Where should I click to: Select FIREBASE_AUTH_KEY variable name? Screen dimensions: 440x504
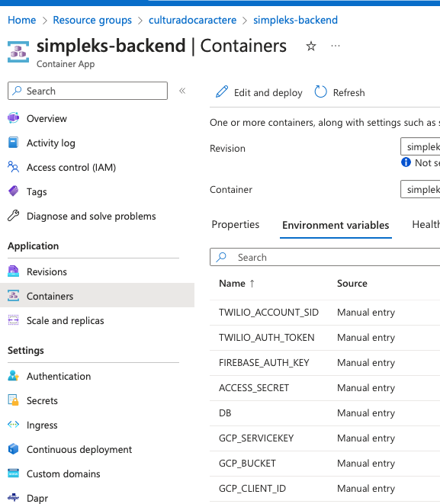tap(264, 363)
